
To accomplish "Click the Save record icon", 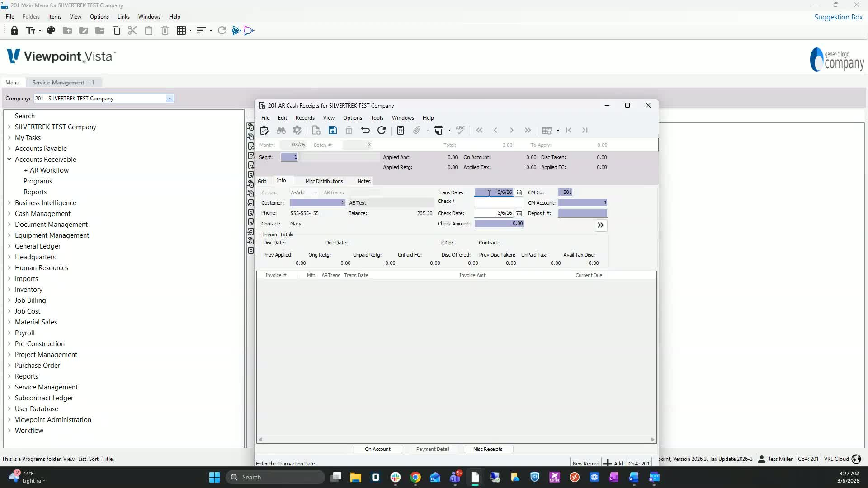I will pos(333,131).
